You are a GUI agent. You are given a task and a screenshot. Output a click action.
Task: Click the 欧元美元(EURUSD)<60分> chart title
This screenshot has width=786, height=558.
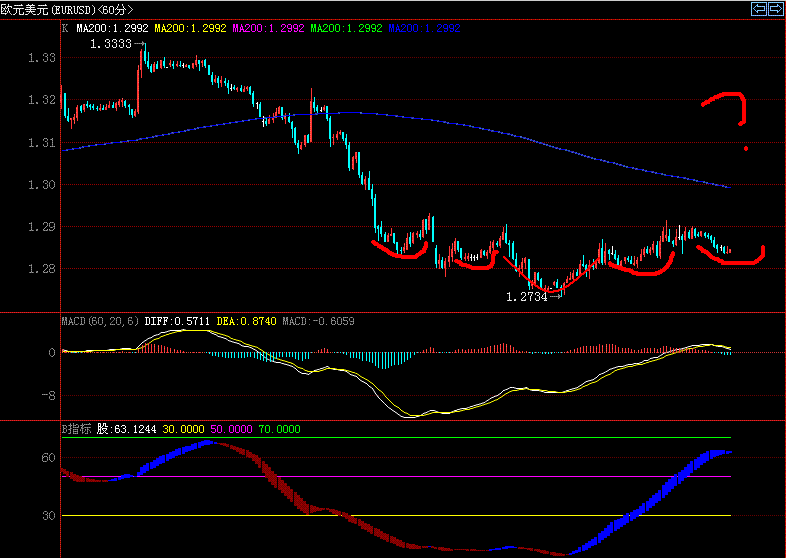(x=67, y=10)
